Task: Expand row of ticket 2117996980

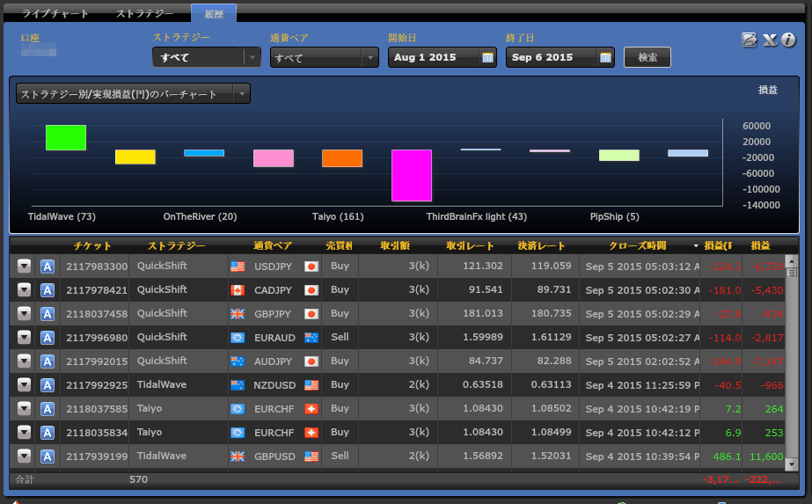Action: click(24, 338)
